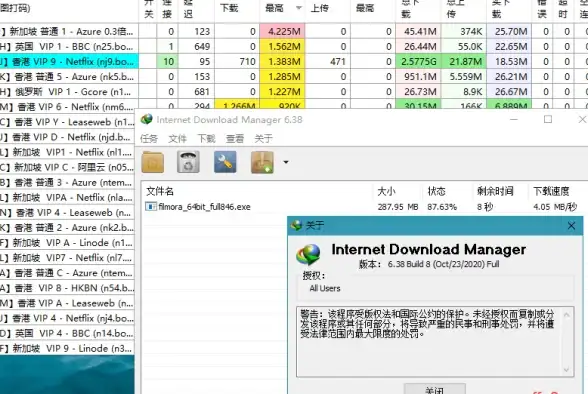
Task: Click the 21.87M total upload cell
Action: [464, 61]
